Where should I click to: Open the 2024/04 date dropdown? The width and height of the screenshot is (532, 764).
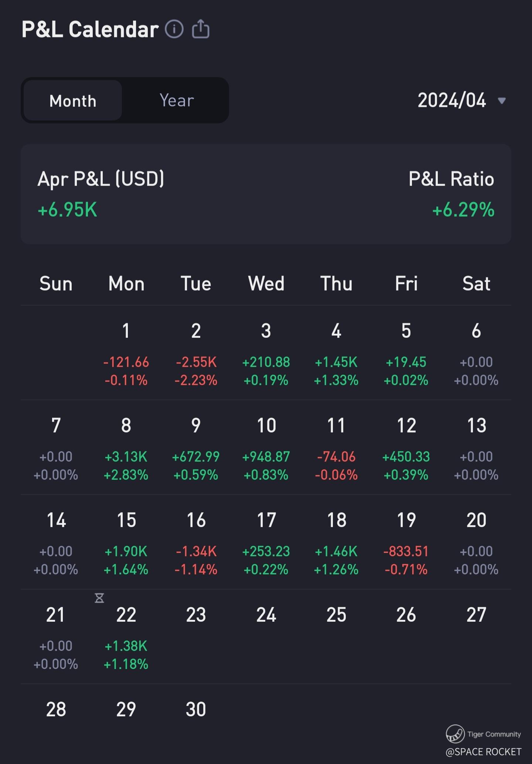coord(451,101)
